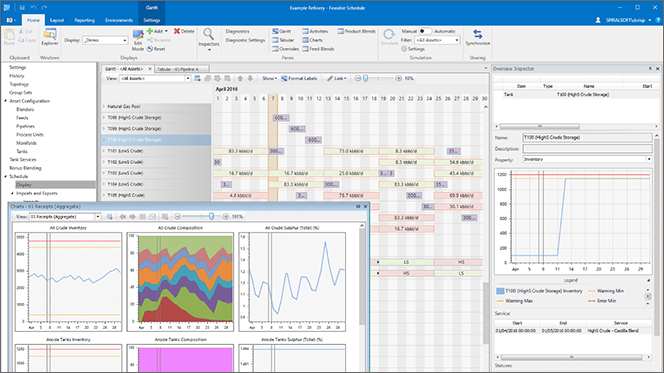664x373 pixels.
Task: Select Tank Services in navigation tree
Action: click(23, 160)
